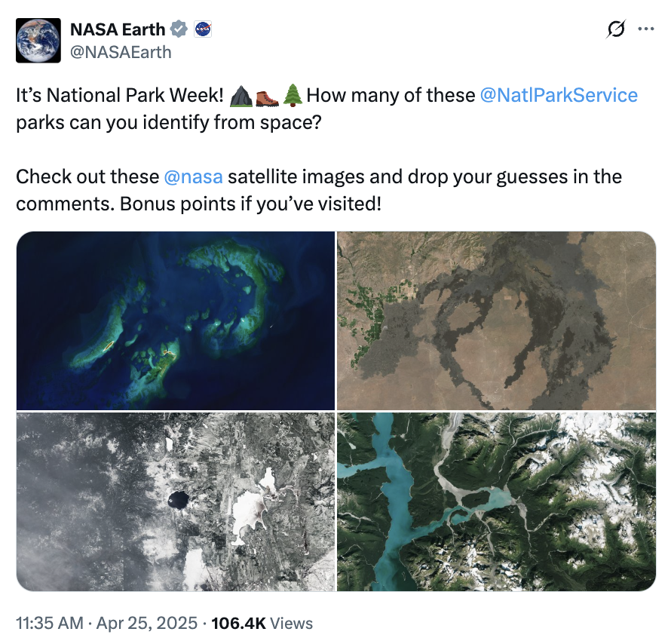Open the turquoise lake mountains satellite image
The height and width of the screenshot is (644, 671).
tap(496, 502)
